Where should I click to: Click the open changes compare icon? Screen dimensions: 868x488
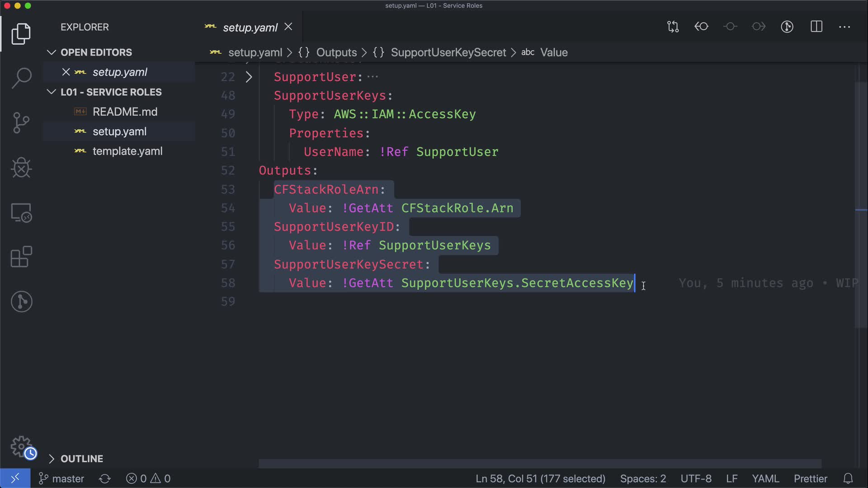(673, 27)
